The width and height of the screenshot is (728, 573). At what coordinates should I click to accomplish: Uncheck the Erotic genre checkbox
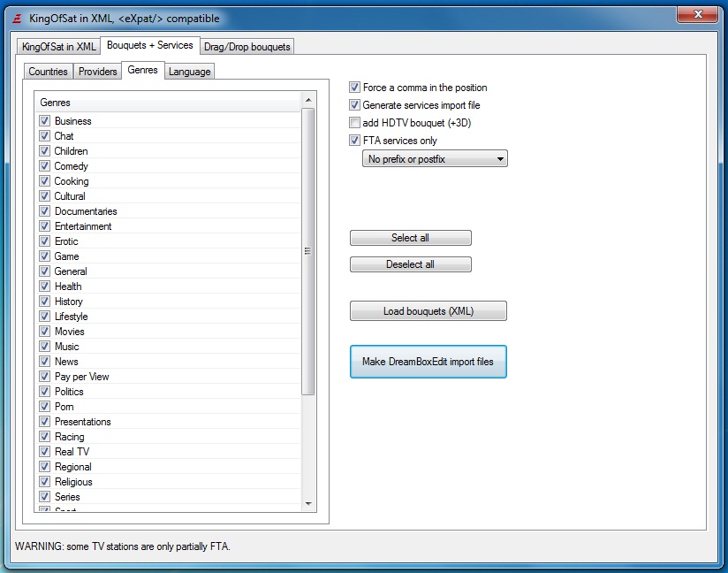[x=44, y=241]
